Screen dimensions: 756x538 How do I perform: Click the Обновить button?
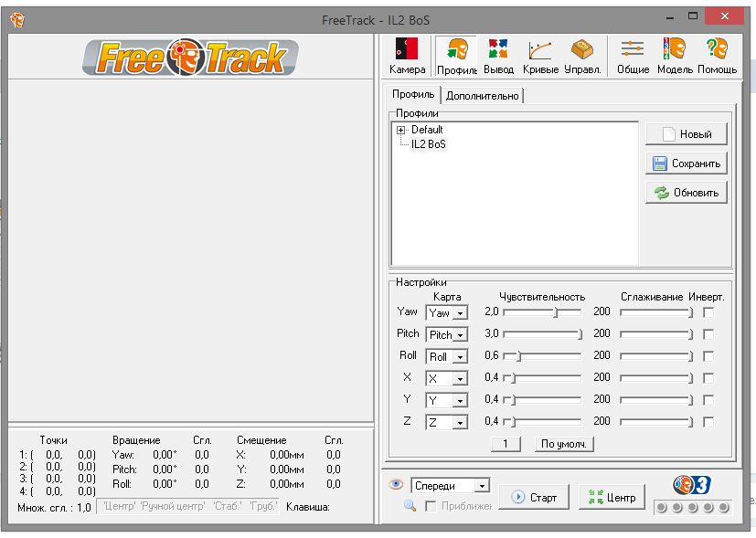pos(687,192)
